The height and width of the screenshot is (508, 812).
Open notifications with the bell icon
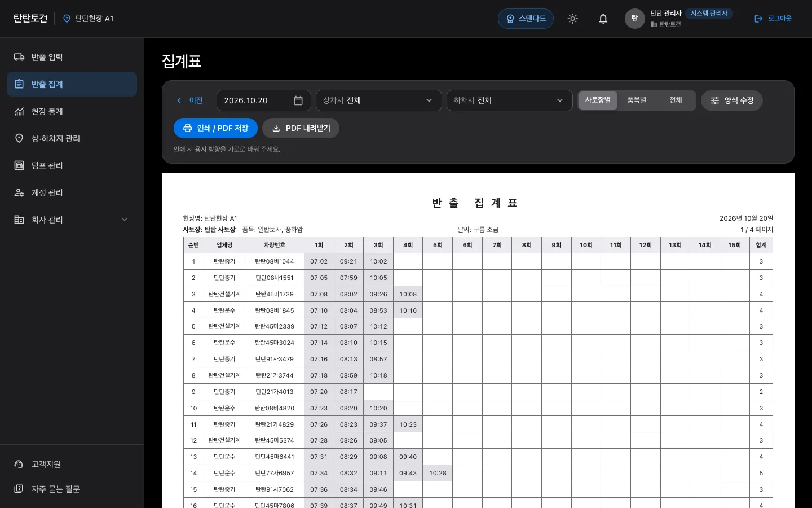tap(603, 19)
